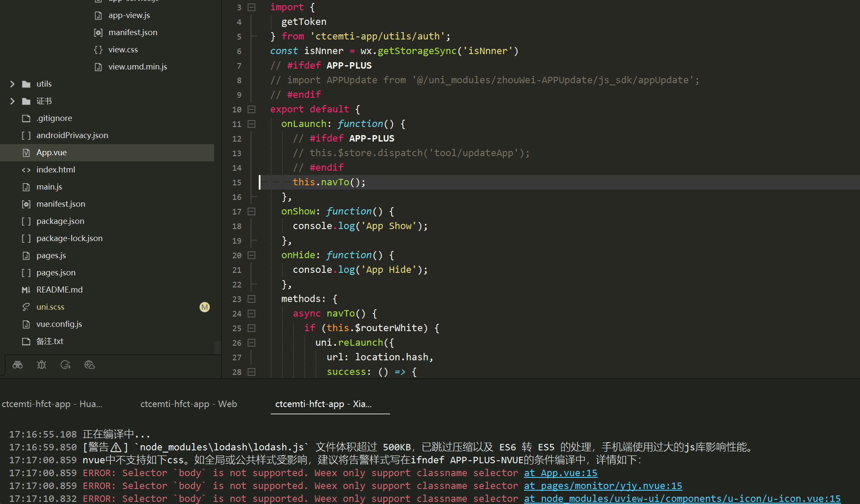Fold the export default block at line 10
The image size is (860, 504).
point(251,109)
